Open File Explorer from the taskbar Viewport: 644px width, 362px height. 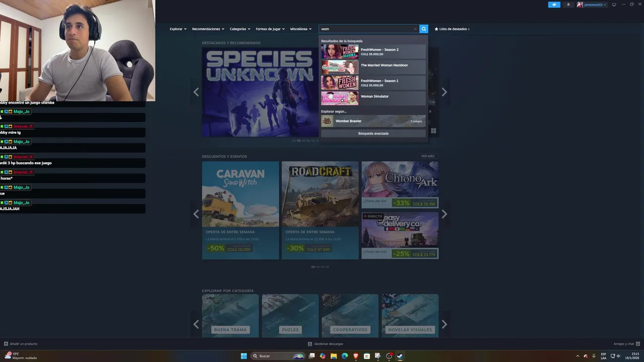tap(334, 356)
